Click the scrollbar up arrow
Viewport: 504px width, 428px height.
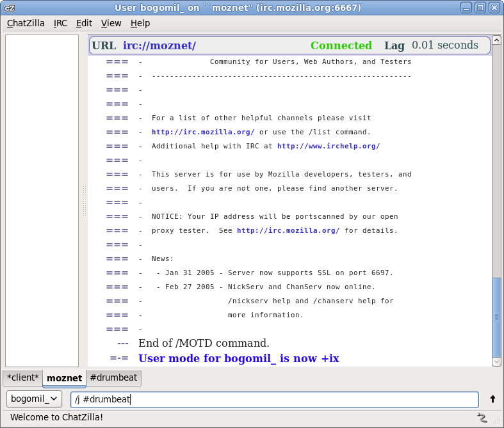click(x=496, y=40)
